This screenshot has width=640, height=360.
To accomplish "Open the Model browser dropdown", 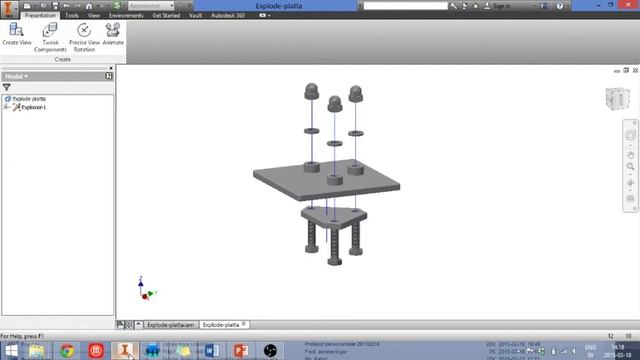I will click(16, 76).
